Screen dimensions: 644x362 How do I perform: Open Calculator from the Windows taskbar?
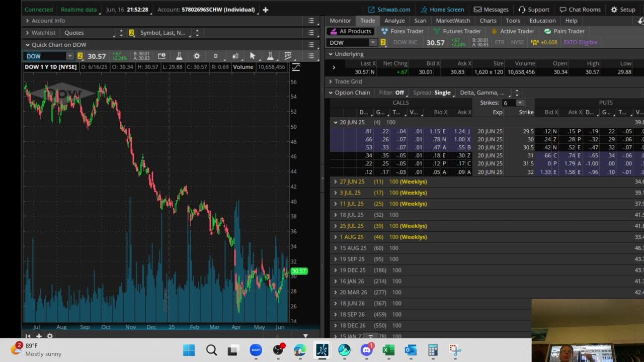click(433, 350)
